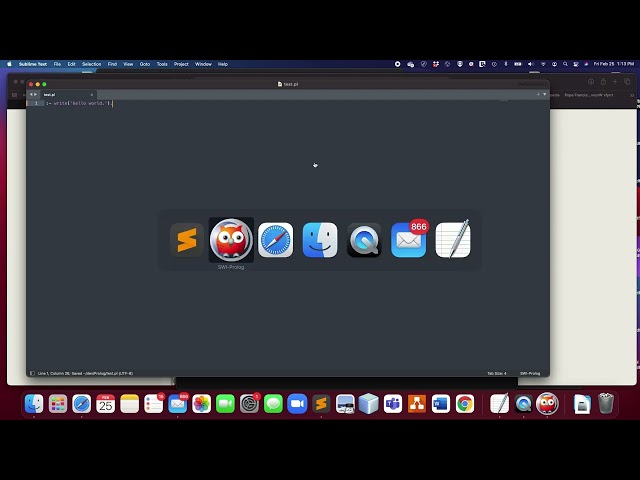Open QuickTime Player from the Dock
Screen dimensions: 640x480
tap(523, 404)
